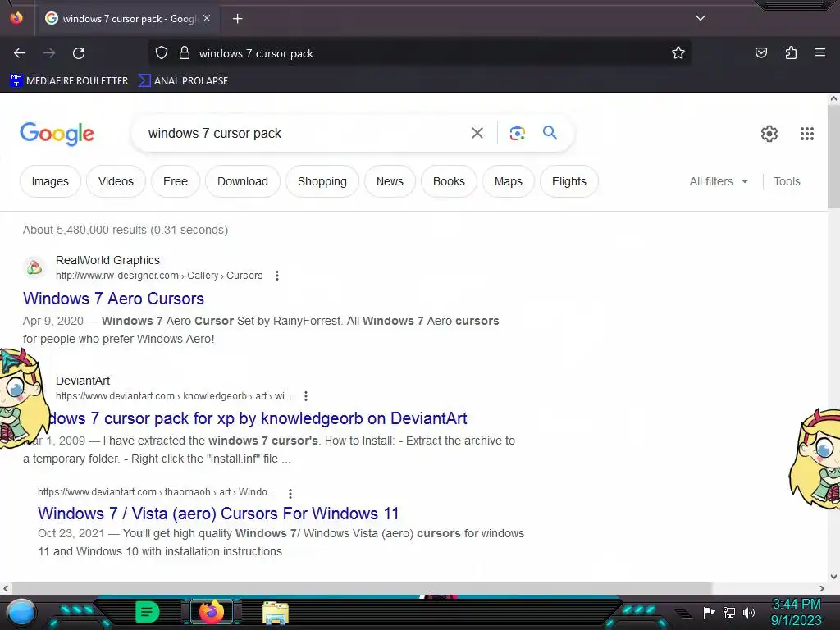Click the RealWorld Graphics site favicon
The height and width of the screenshot is (630, 840).
coord(34,267)
